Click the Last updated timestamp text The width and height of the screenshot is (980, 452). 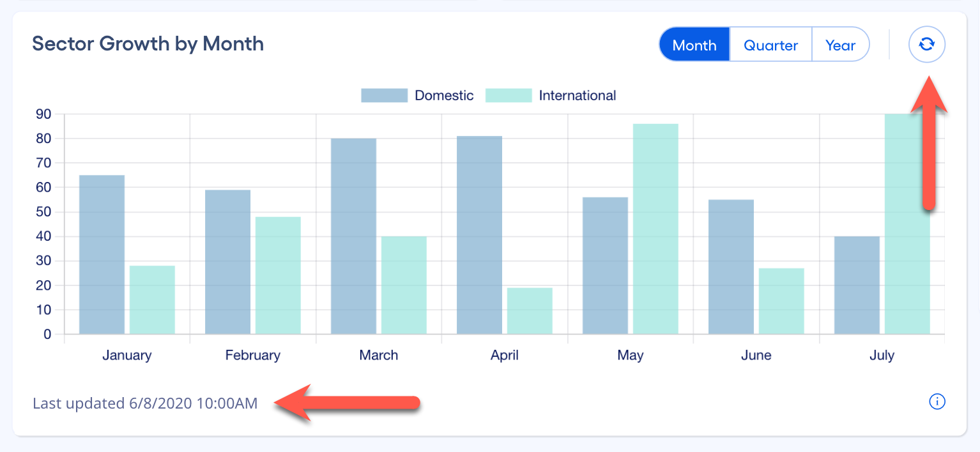click(x=145, y=403)
